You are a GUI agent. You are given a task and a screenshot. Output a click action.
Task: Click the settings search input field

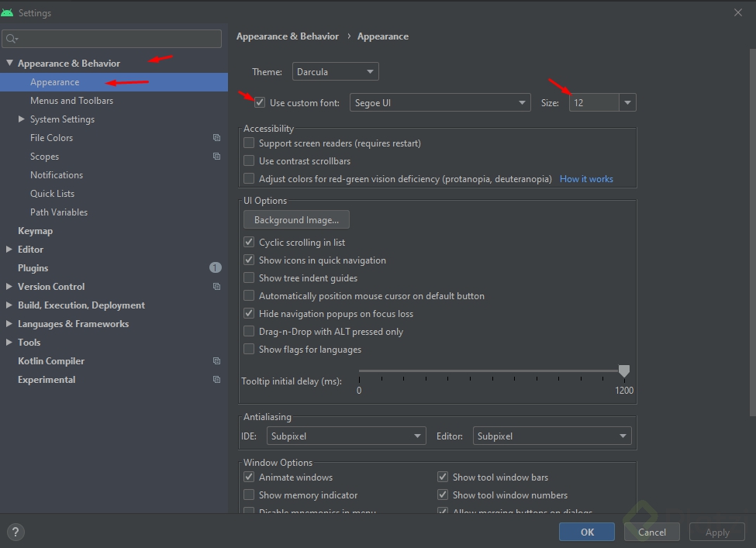(x=116, y=39)
